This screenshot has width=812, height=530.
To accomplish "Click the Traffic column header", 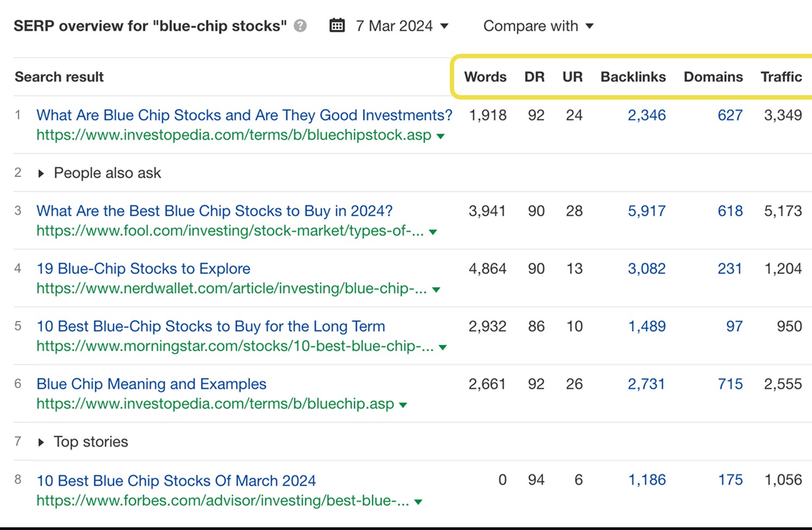I will point(781,77).
